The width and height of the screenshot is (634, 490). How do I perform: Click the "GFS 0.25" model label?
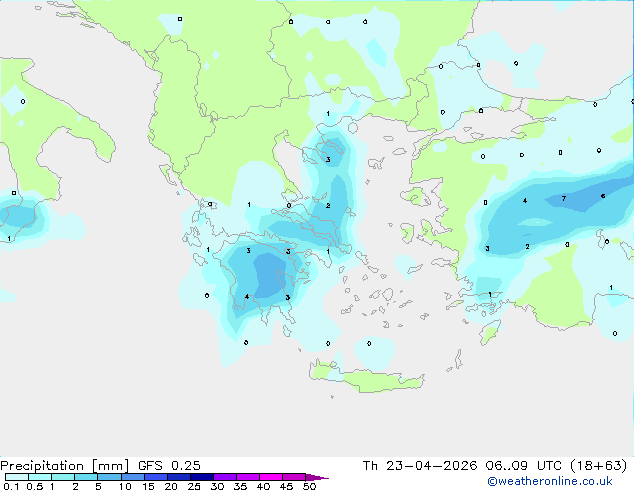pos(169,466)
